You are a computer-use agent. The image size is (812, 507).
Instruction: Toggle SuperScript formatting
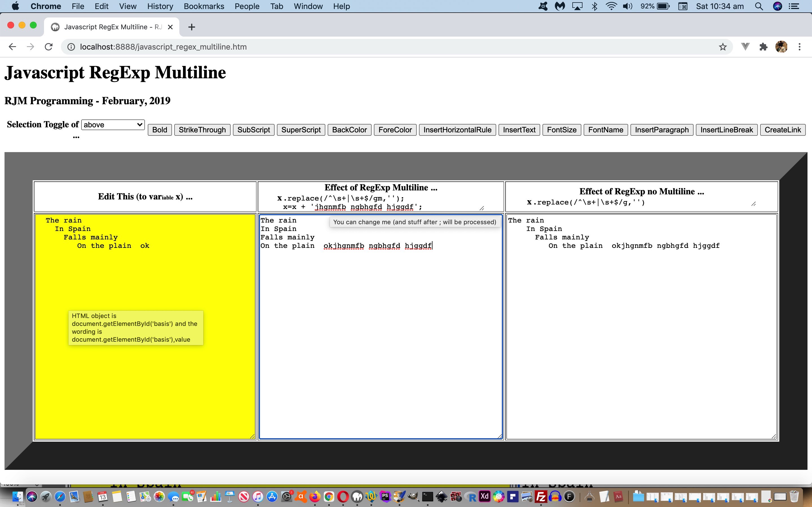tap(301, 130)
